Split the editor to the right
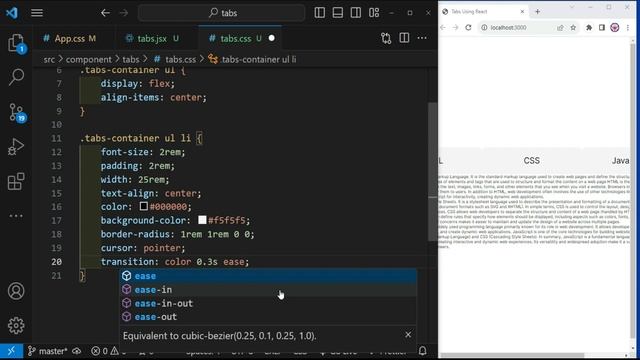 coord(404,38)
